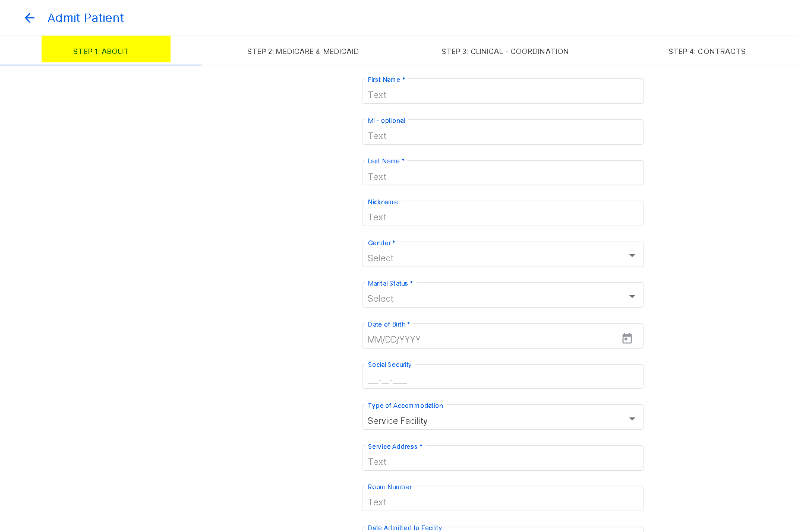Click the back arrow beside Admit Patient
This screenshot has width=798, height=532.
click(x=29, y=18)
